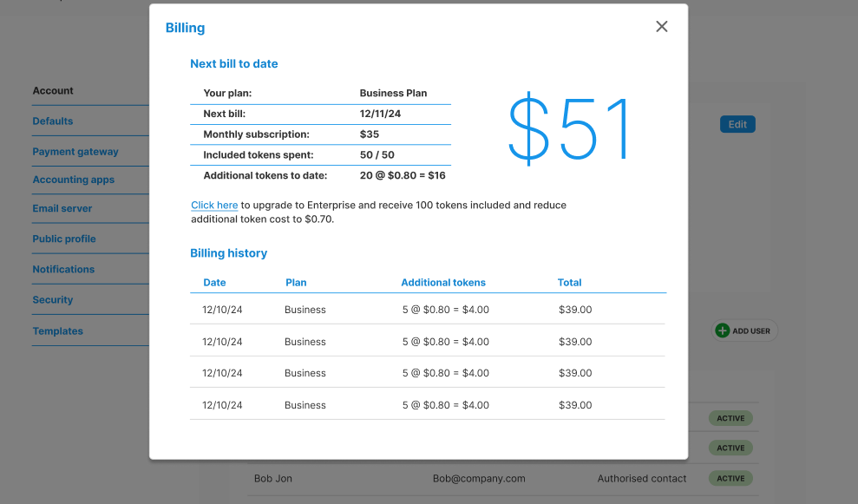Click the 'Your plan:' label
This screenshot has height=504, width=858.
tap(227, 93)
